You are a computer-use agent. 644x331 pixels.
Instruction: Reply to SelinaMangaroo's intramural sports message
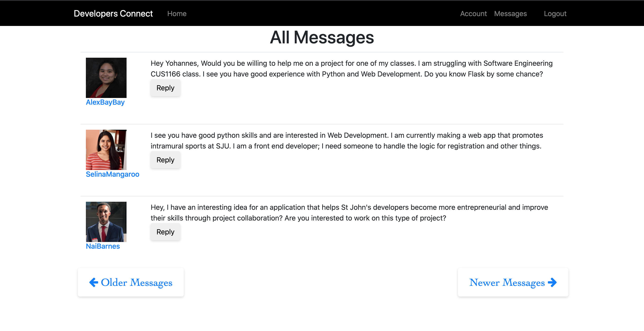(165, 160)
